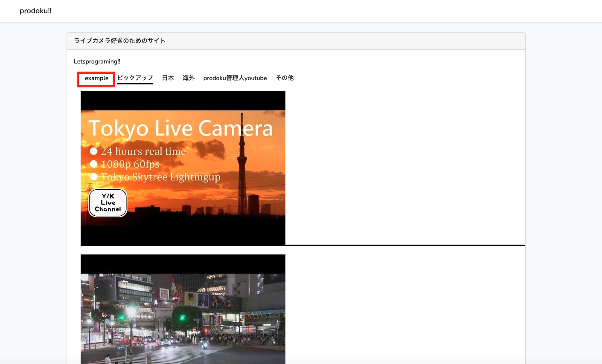
Task: Click the 24 hours real time caption
Action: coord(143,151)
